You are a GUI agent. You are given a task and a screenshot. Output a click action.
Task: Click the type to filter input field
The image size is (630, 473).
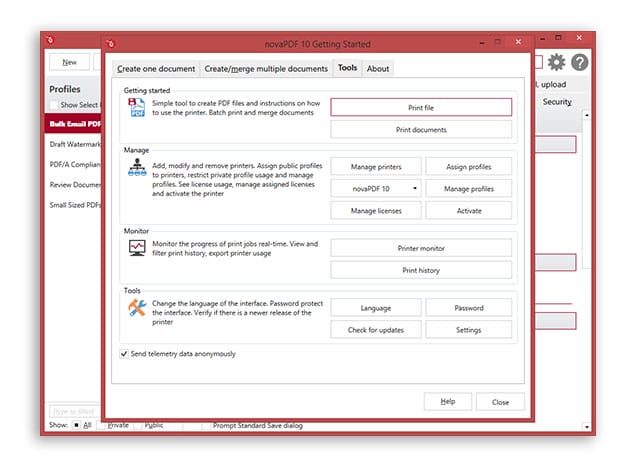click(74, 412)
